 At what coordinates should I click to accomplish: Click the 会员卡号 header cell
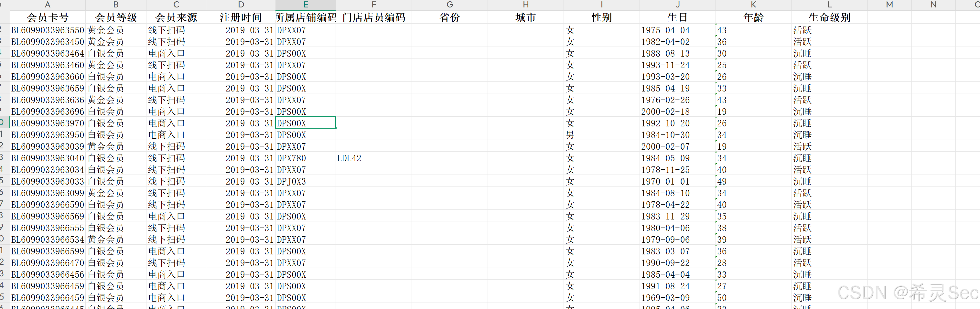[48, 17]
